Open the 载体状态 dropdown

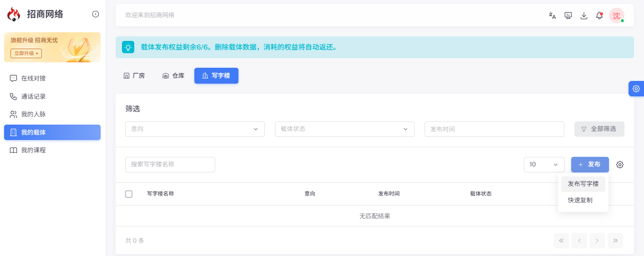[x=345, y=129]
